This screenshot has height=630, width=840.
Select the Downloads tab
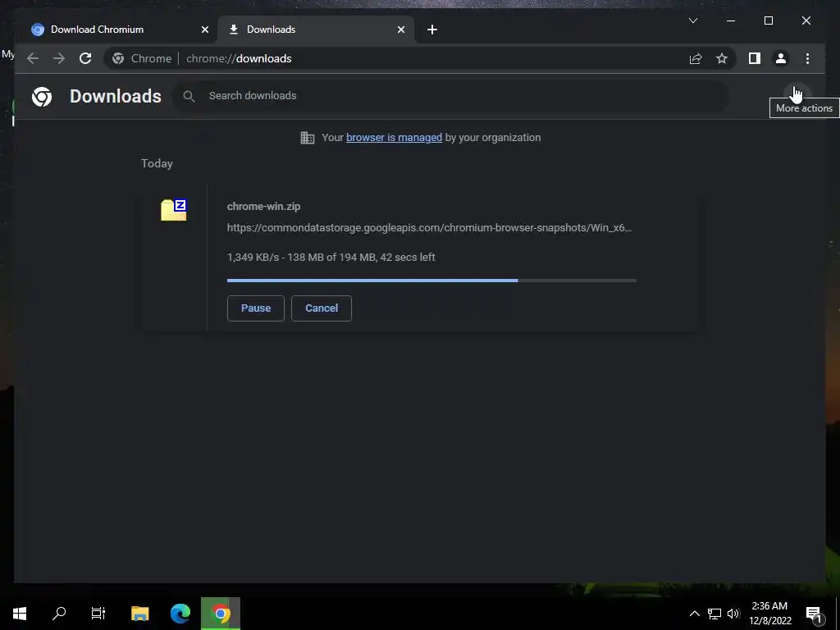click(316, 30)
